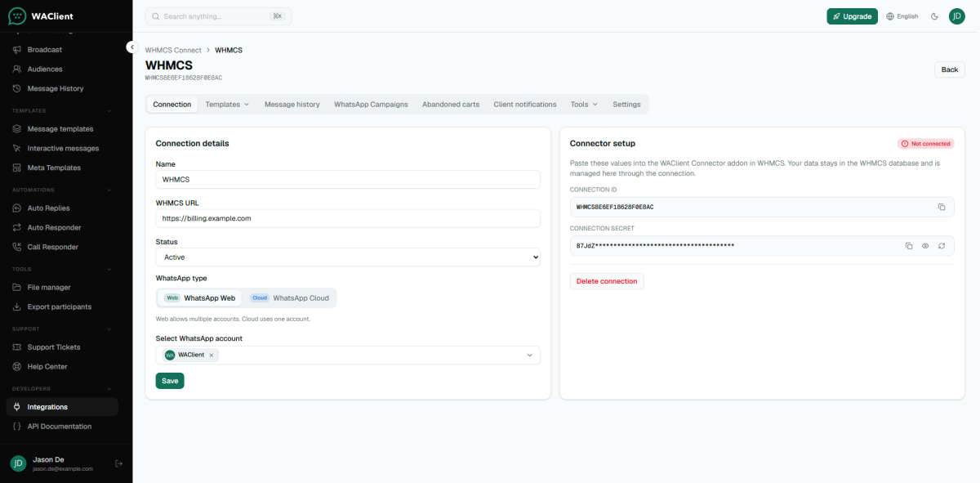Switch to the Client notifications tab

[x=525, y=105]
